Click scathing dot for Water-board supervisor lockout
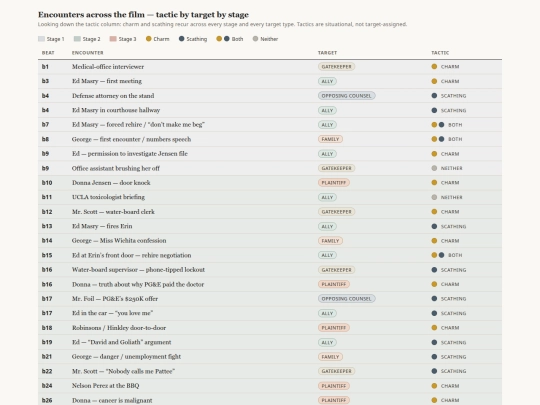This screenshot has height=405, width=540. point(434,270)
